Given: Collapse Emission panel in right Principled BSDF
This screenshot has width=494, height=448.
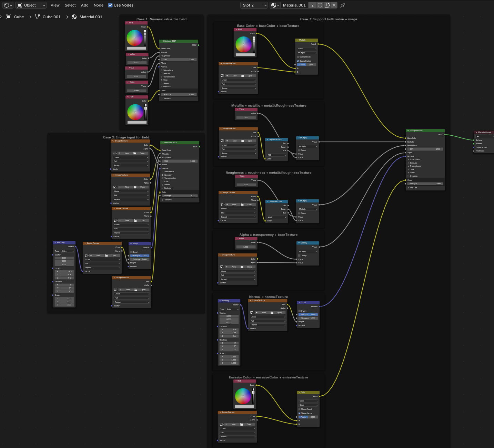Looking at the screenshot, I should coord(409,176).
